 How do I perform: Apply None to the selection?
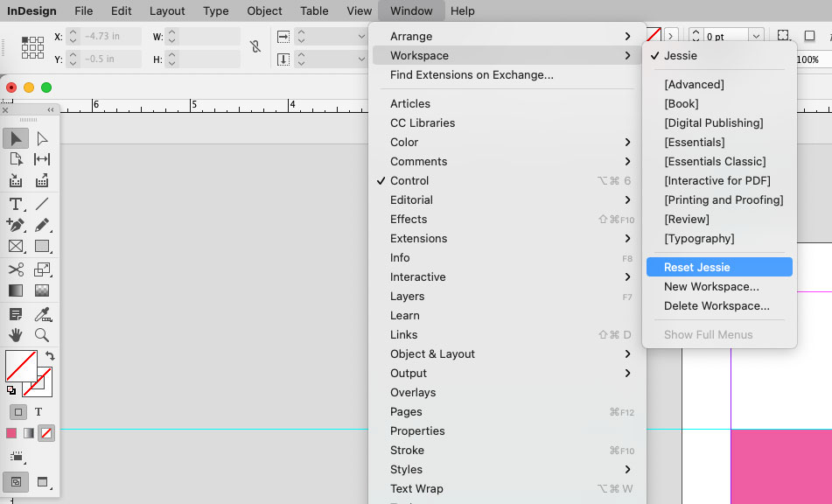46,433
